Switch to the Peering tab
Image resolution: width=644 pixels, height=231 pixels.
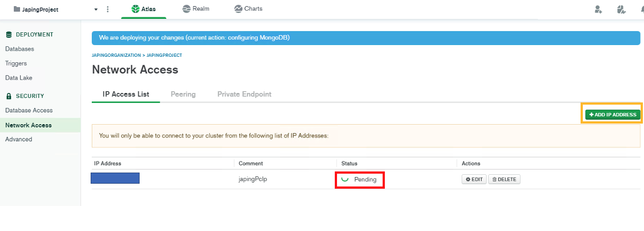point(183,94)
